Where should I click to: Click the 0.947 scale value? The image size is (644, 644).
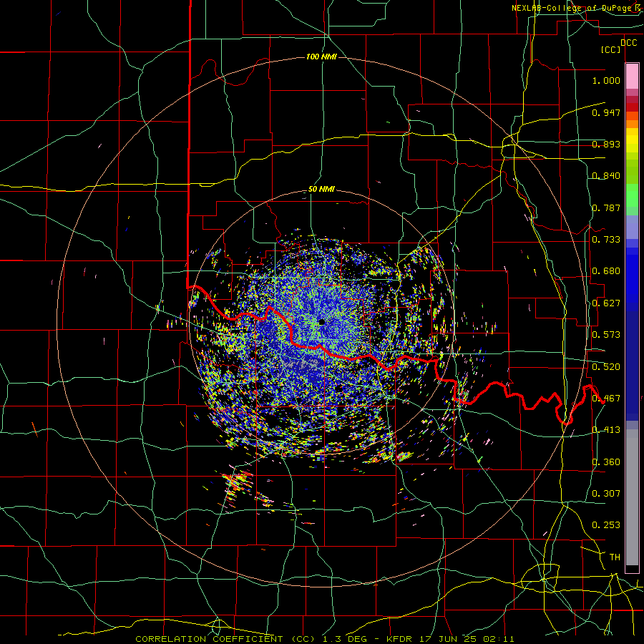point(606,112)
